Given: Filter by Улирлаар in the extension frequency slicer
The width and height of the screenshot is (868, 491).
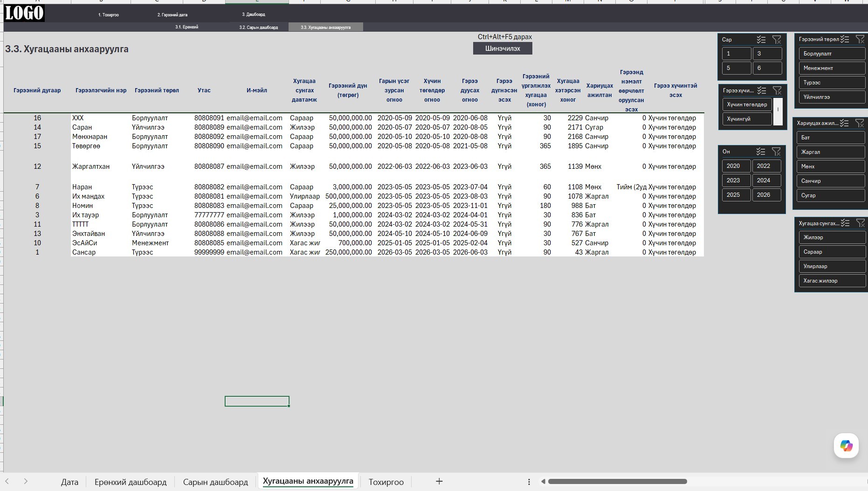Looking at the screenshot, I should (832, 266).
